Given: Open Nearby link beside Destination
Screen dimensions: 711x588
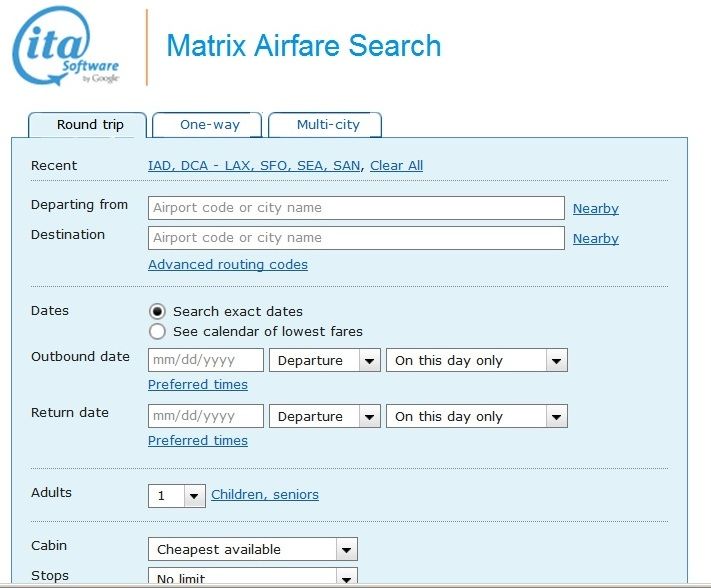Looking at the screenshot, I should 595,239.
